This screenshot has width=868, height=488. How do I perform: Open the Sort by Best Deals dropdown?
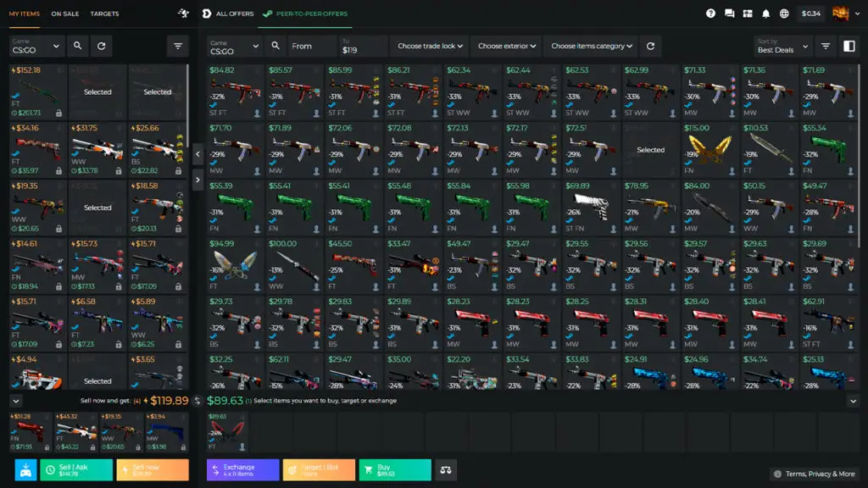click(782, 47)
